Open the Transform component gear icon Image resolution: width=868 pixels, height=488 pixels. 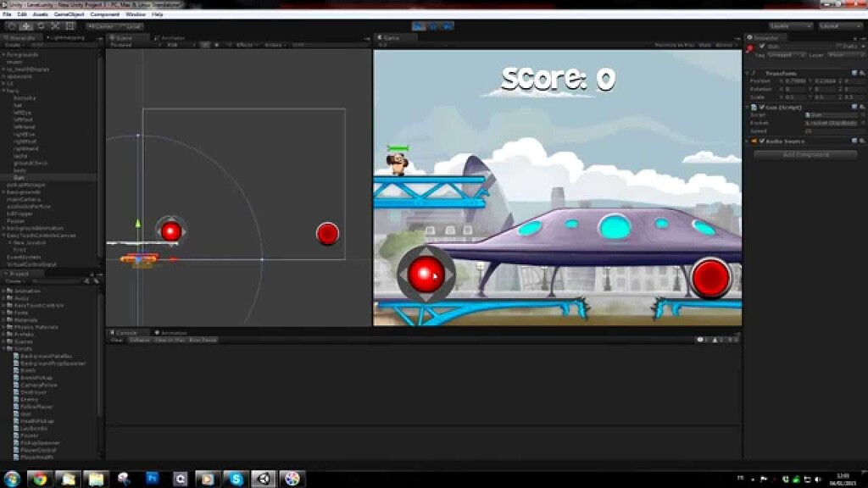coord(860,73)
